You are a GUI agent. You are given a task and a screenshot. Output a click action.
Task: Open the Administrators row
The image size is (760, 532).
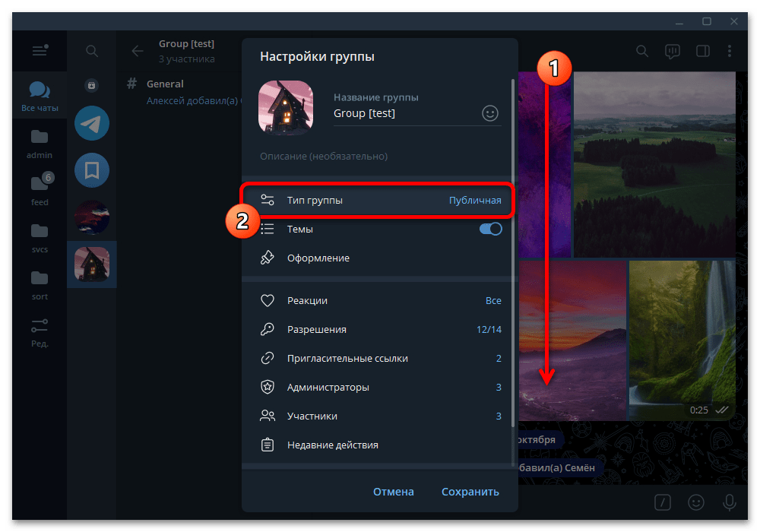click(x=378, y=387)
